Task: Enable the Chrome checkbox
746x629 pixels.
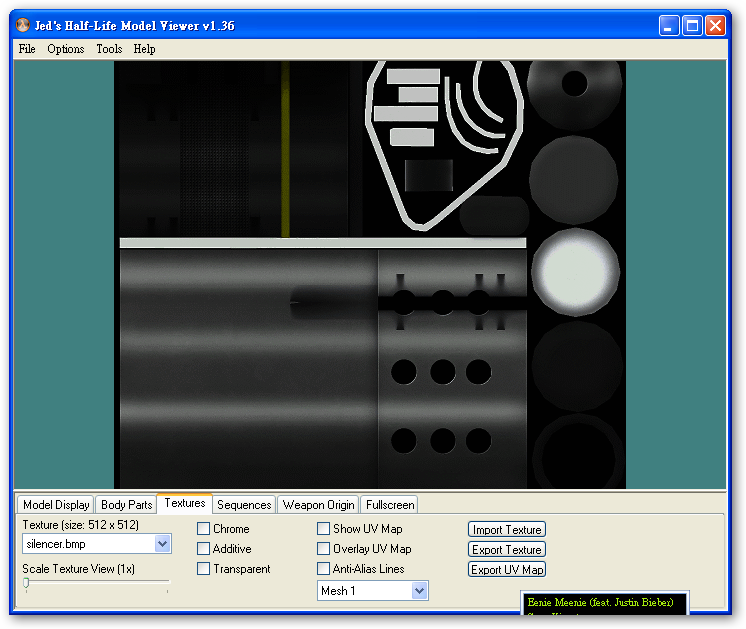Action: (204, 529)
